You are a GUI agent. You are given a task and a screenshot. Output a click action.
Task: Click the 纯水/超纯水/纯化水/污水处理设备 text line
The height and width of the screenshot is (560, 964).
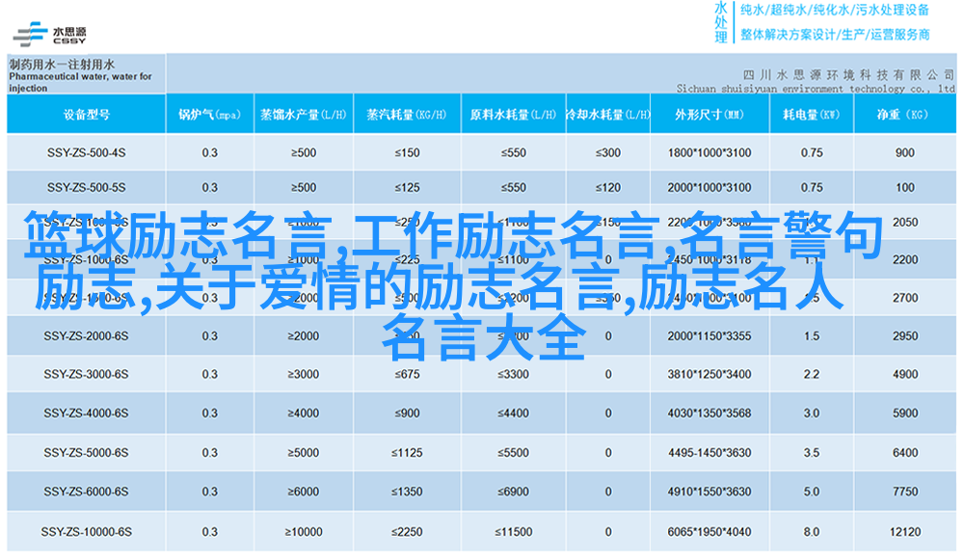pos(835,10)
